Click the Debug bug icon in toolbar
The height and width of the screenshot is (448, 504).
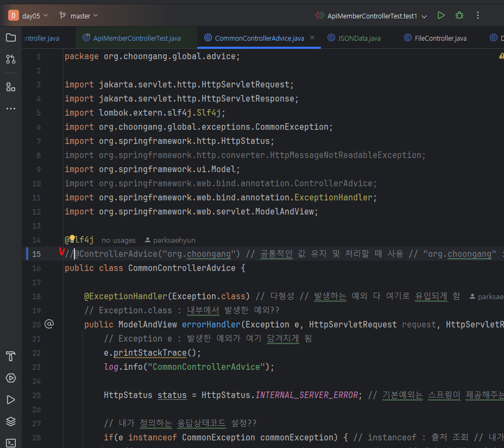pyautogui.click(x=459, y=15)
